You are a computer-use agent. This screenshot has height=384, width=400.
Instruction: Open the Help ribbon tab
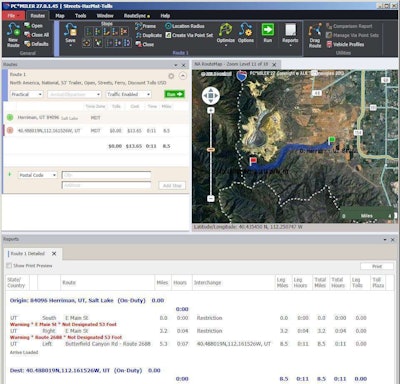click(165, 16)
